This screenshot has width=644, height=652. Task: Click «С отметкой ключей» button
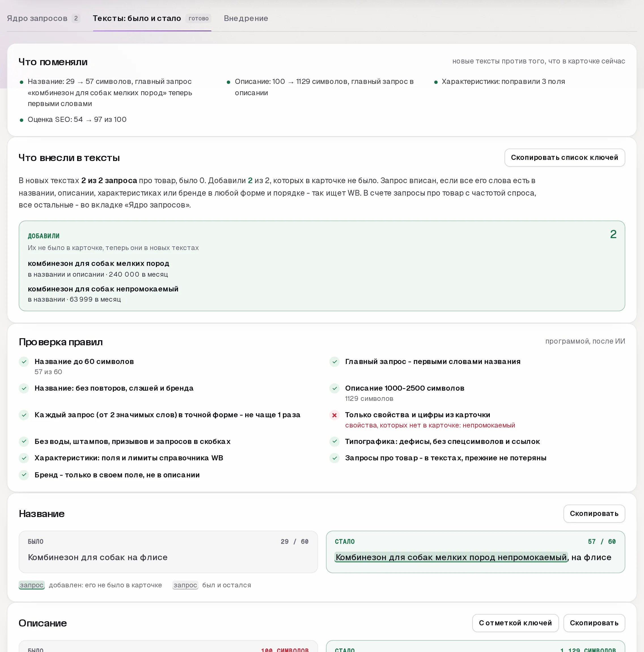(515, 623)
